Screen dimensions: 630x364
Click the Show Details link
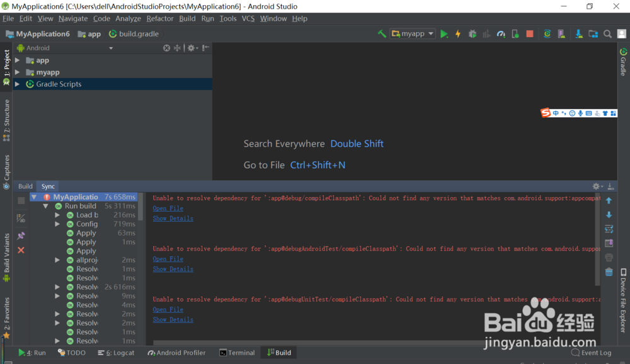pos(173,218)
